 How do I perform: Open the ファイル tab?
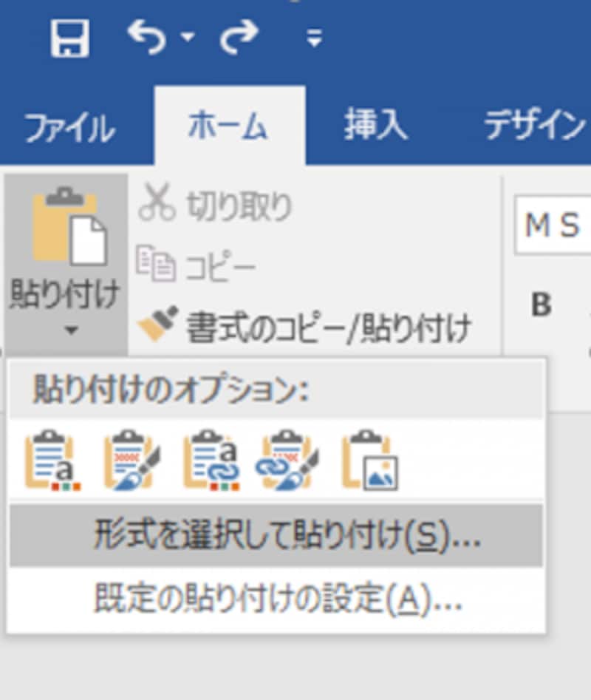tap(69, 128)
